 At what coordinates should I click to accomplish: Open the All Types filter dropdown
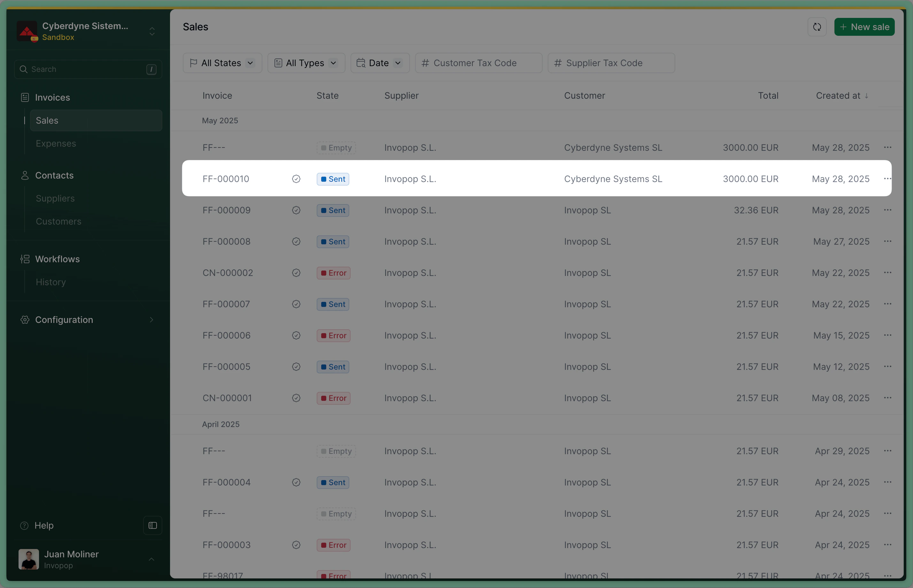[x=306, y=63]
